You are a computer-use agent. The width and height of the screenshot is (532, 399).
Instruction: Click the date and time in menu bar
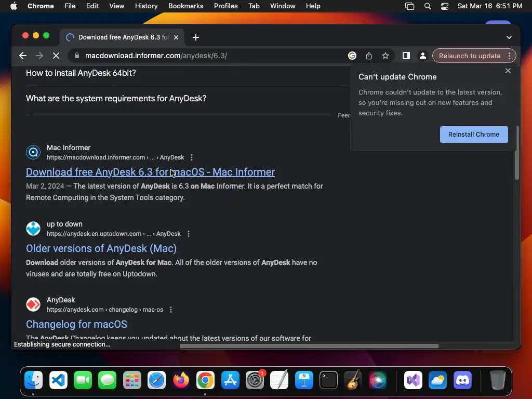pyautogui.click(x=489, y=6)
